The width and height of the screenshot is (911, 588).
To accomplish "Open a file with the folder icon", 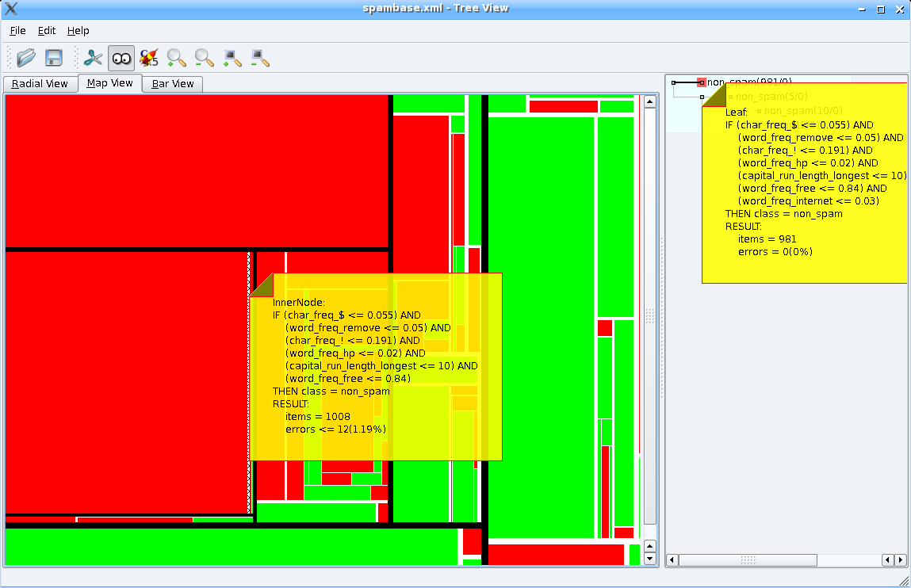I will 26,58.
